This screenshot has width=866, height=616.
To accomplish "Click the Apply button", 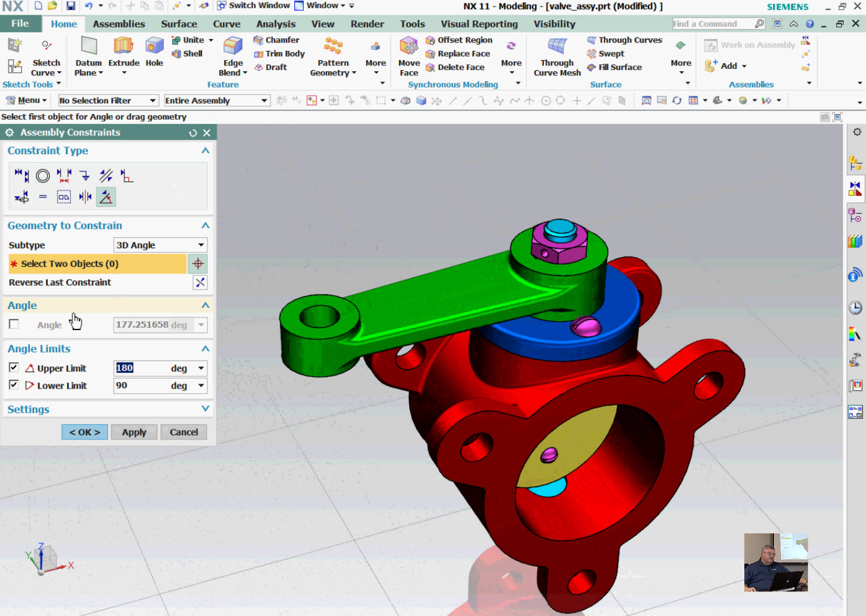I will coord(134,432).
